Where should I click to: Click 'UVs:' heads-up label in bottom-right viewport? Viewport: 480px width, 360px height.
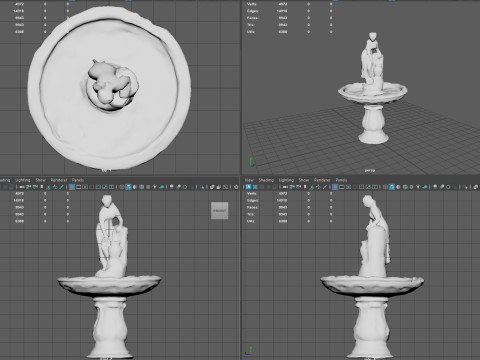(251, 221)
